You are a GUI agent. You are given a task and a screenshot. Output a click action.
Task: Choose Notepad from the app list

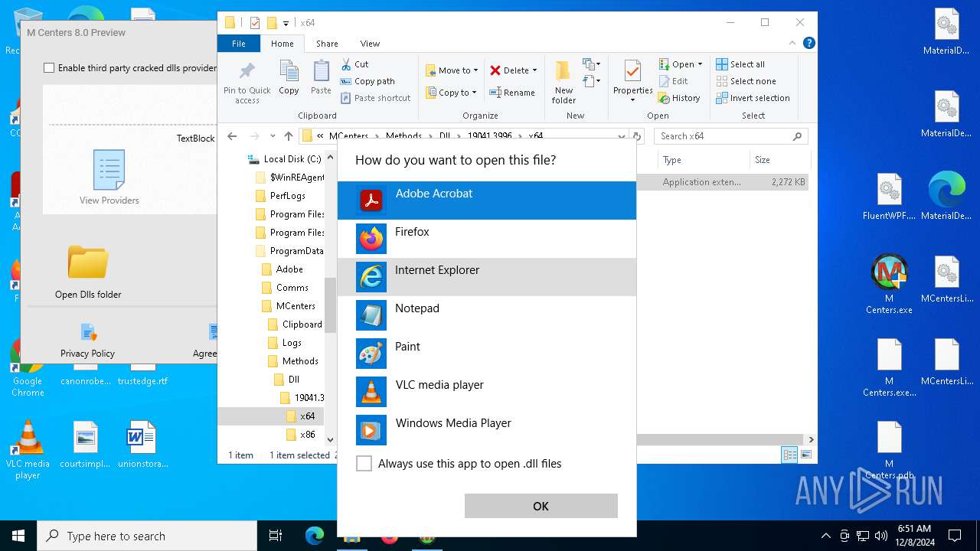487,315
